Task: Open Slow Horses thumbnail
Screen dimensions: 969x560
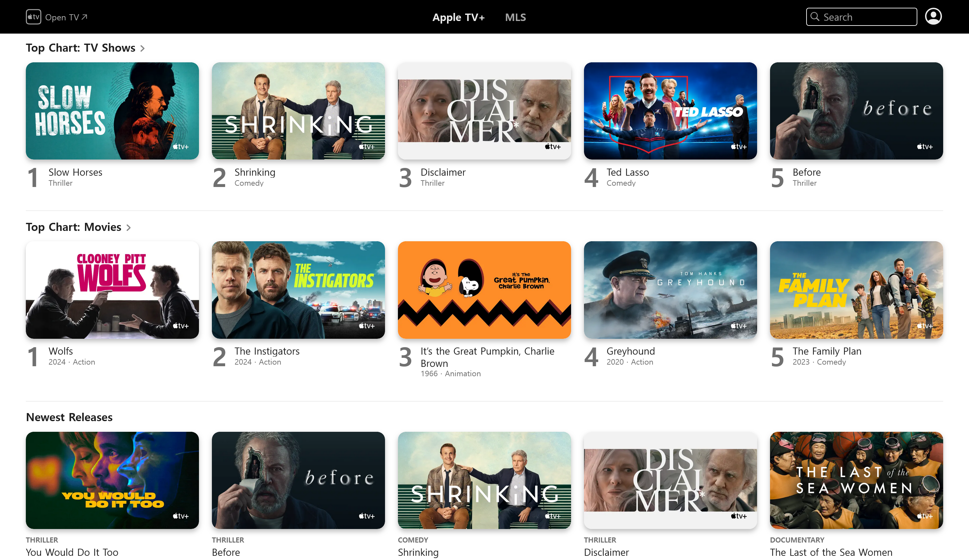Action: click(112, 110)
